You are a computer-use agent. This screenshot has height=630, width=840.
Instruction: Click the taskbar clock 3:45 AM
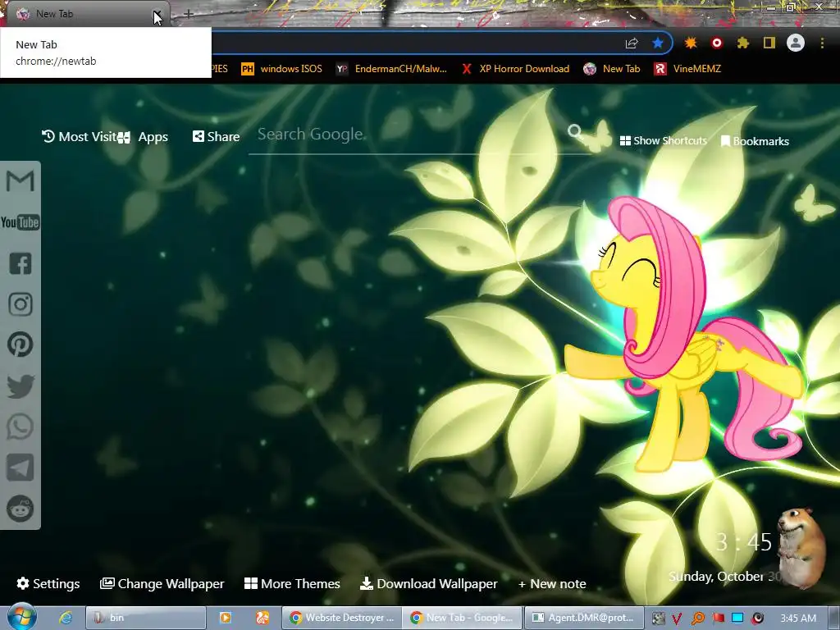click(798, 619)
